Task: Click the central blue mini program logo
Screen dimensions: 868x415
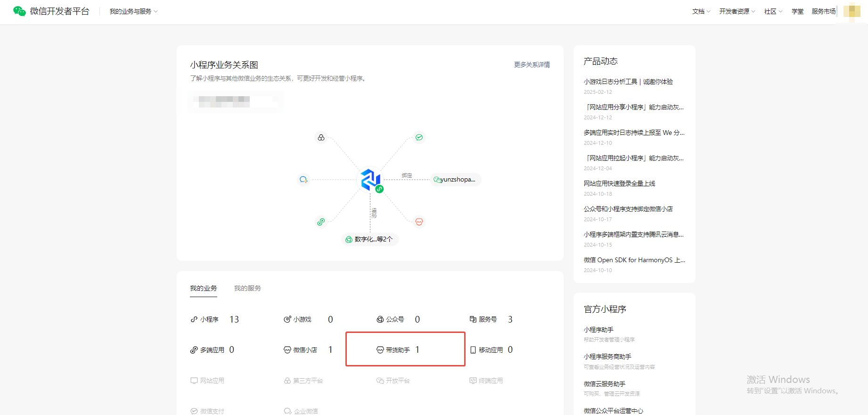Action: (x=371, y=180)
